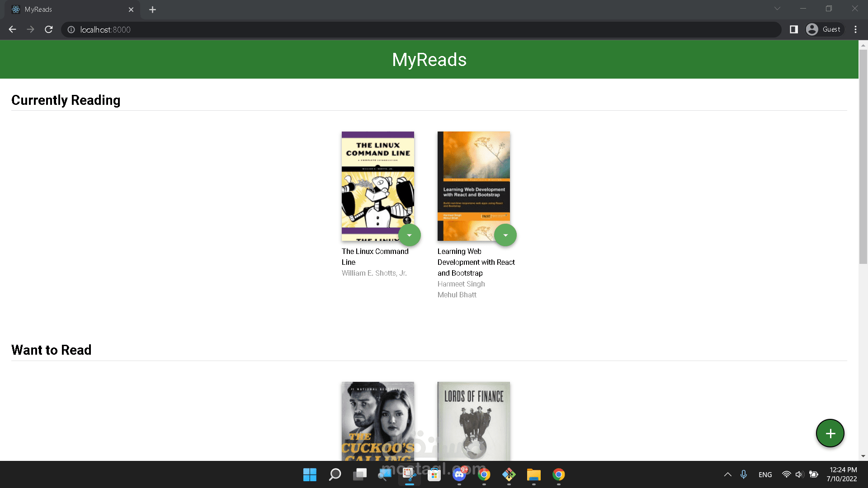Click the microphone icon in system tray
This screenshot has height=488, width=868.
click(x=743, y=474)
